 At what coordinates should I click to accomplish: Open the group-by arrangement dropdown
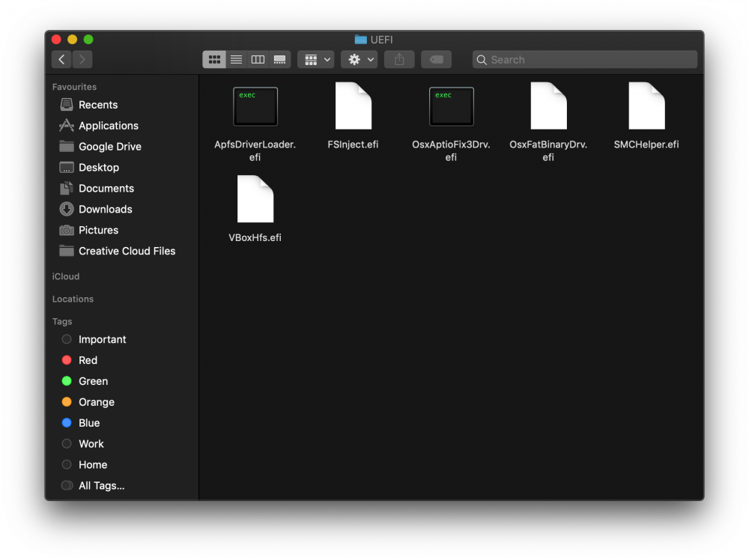316,60
